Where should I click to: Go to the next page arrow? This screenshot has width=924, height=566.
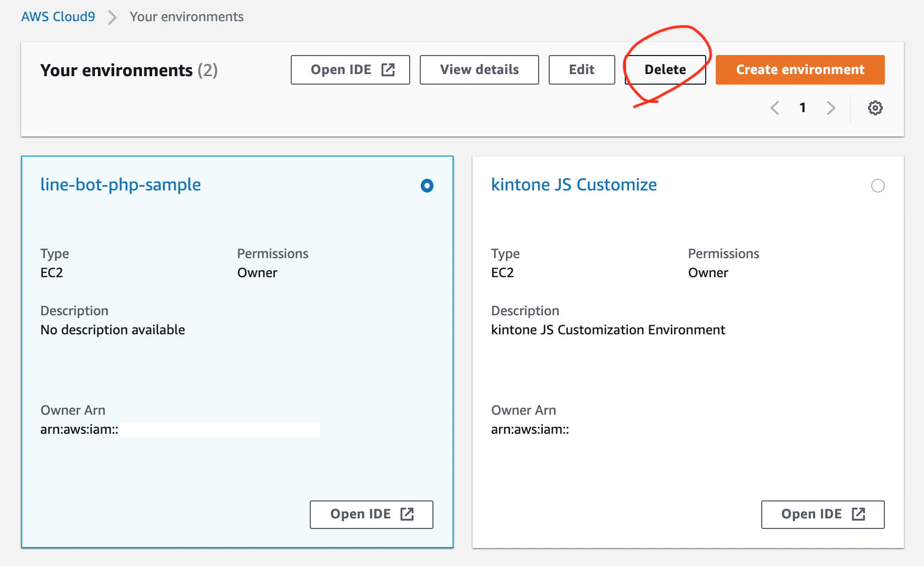click(x=831, y=108)
